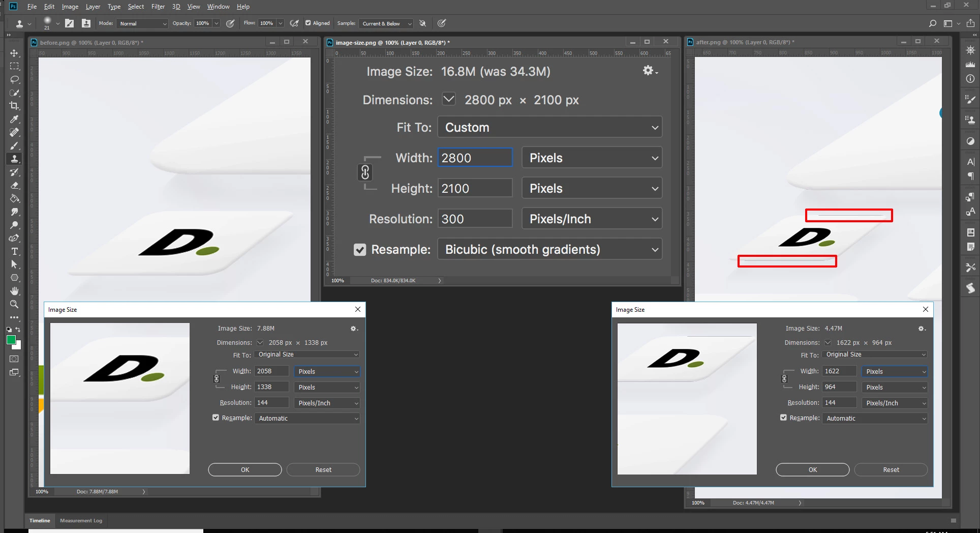Select the Zoom tool
Screen dimensions: 980x533
14,304
